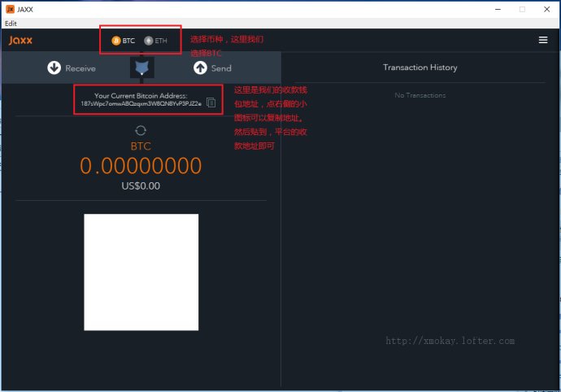Minimize the JAXX window

tap(498, 9)
